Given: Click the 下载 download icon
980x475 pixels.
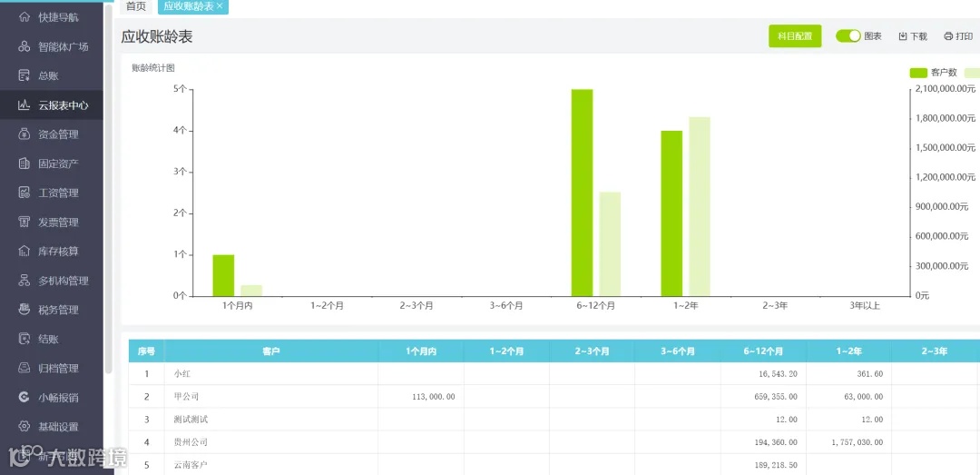Looking at the screenshot, I should pos(903,36).
